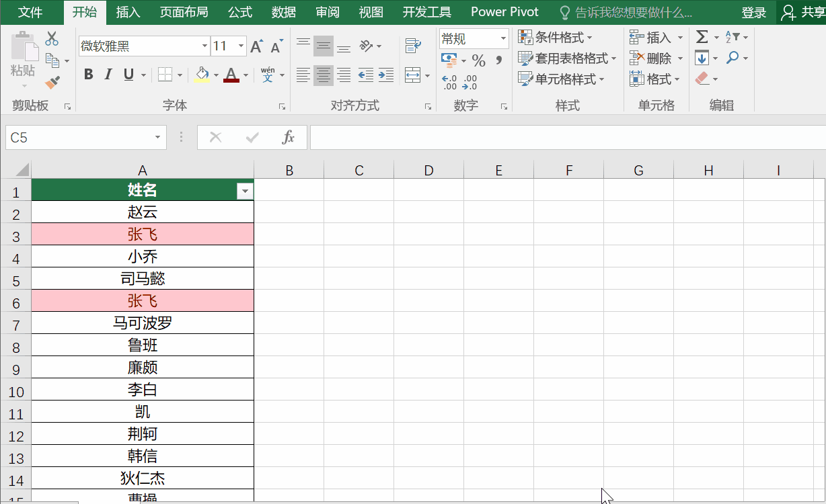Click the Clear eraser icon
The image size is (826, 504).
pos(702,79)
